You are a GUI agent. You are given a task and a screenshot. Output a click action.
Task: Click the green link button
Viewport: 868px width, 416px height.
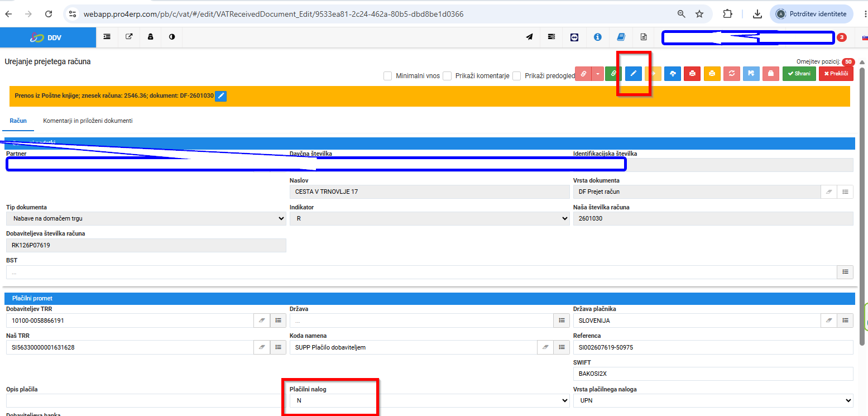[x=614, y=73]
